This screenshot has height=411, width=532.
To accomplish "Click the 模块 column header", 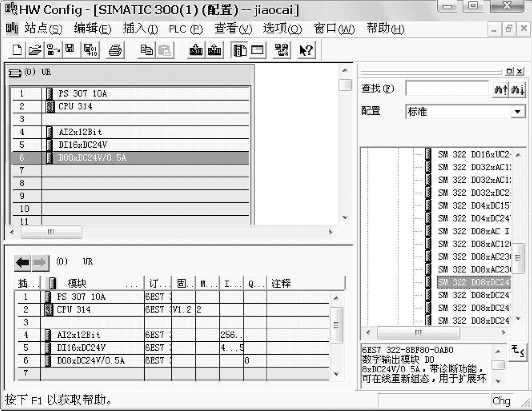I will 93,283.
